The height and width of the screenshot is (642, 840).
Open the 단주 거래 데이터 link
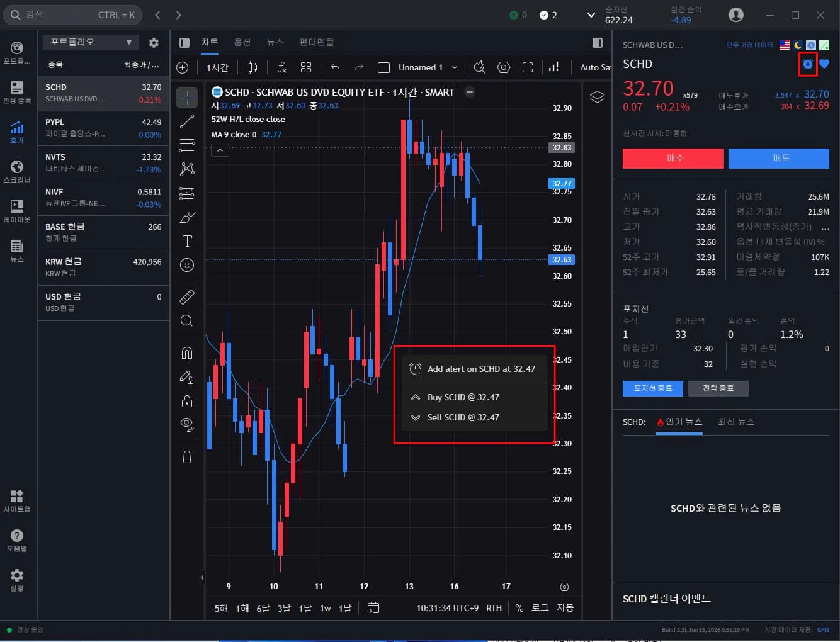pos(749,45)
